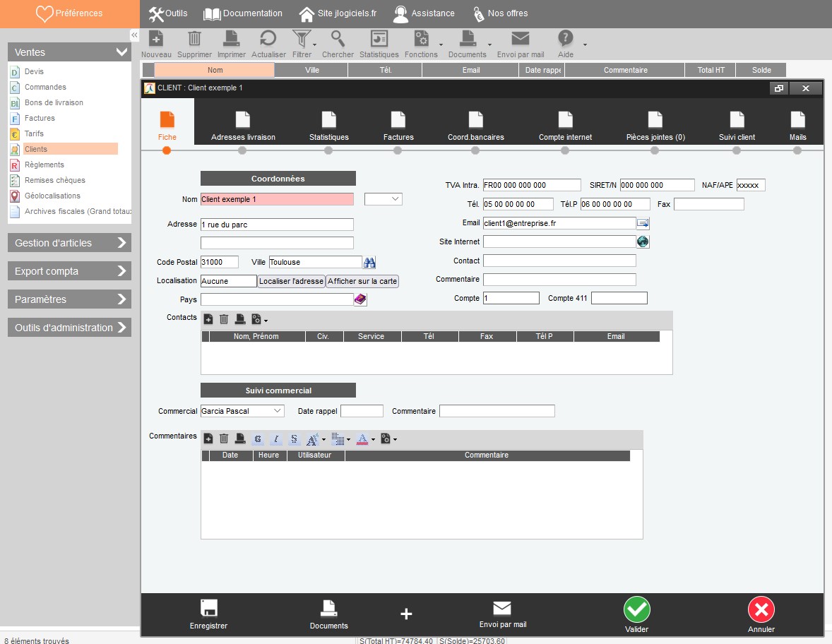Open the Assistance menu
This screenshot has height=644, width=832.
click(424, 13)
